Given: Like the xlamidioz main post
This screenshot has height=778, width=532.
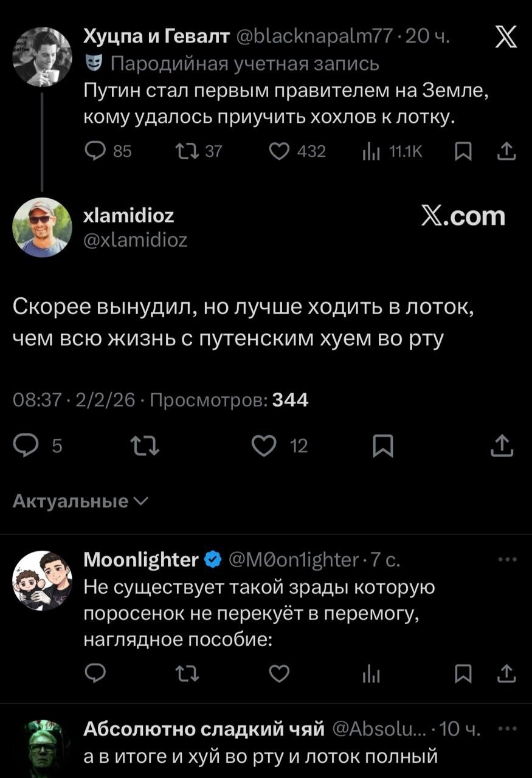Looking at the screenshot, I should 263,447.
